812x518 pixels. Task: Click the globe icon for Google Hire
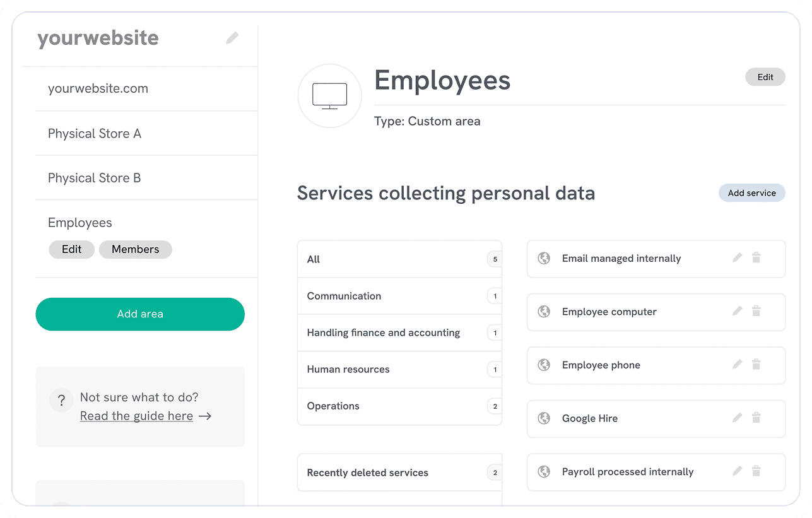click(x=543, y=418)
